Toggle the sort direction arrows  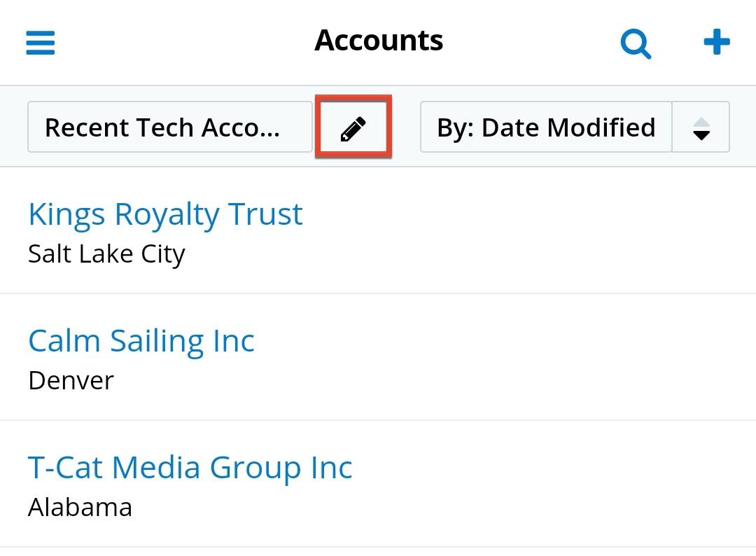(701, 127)
